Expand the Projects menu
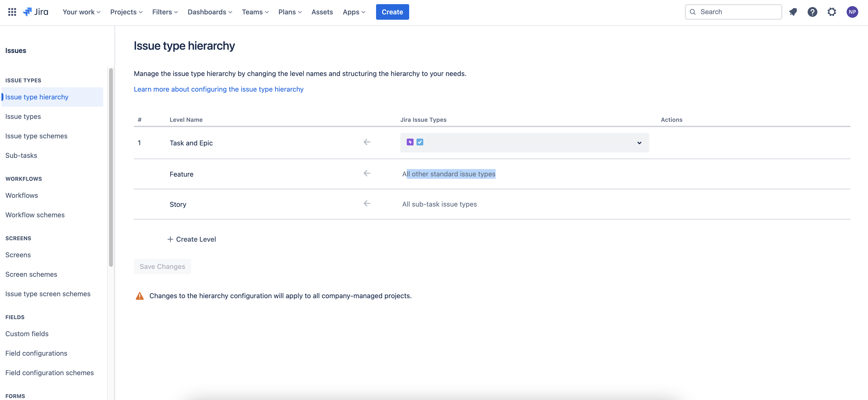Screen dimensions: 868x400 126,12
